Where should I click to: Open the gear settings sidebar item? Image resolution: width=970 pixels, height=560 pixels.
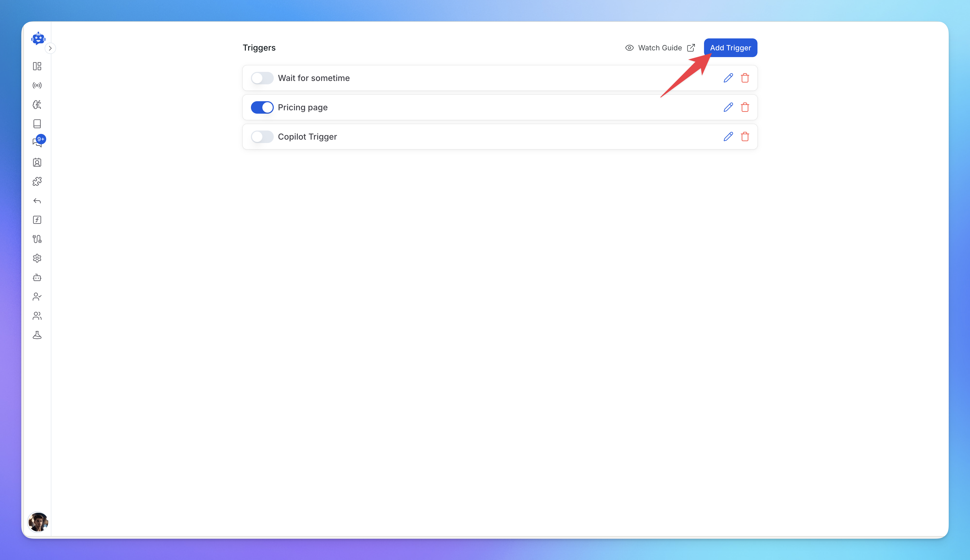click(x=37, y=258)
